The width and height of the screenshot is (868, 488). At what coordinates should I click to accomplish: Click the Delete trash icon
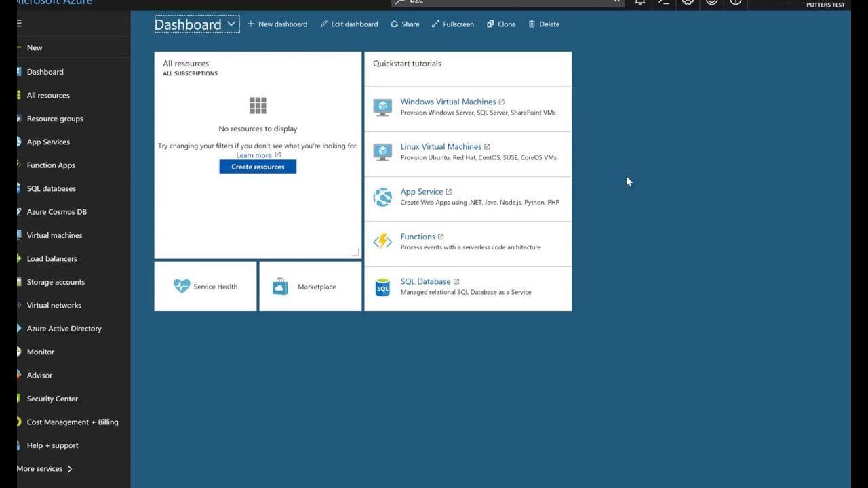click(x=532, y=24)
